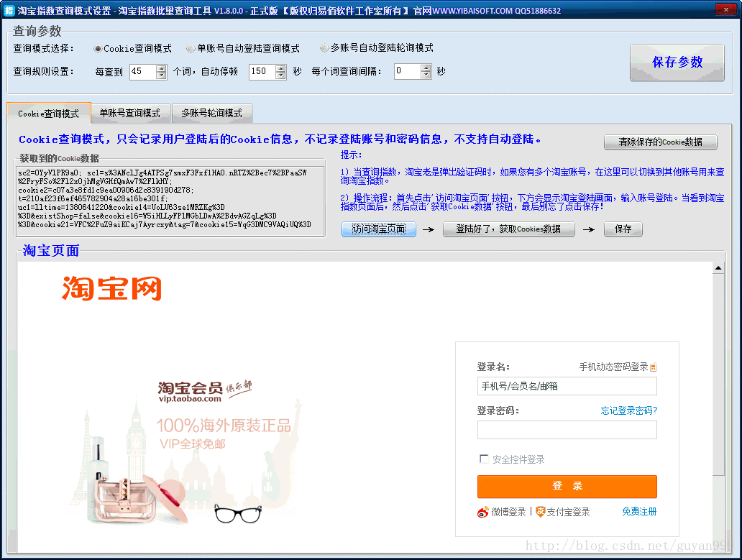742x560 pixels.
Task: Decrease the 每查到 word count spinner
Action: 161,75
